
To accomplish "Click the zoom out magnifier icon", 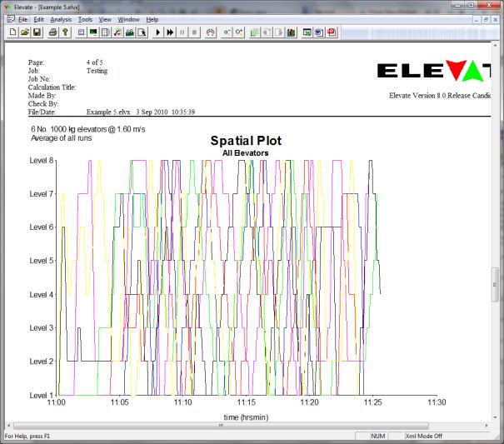I will (x=227, y=32).
